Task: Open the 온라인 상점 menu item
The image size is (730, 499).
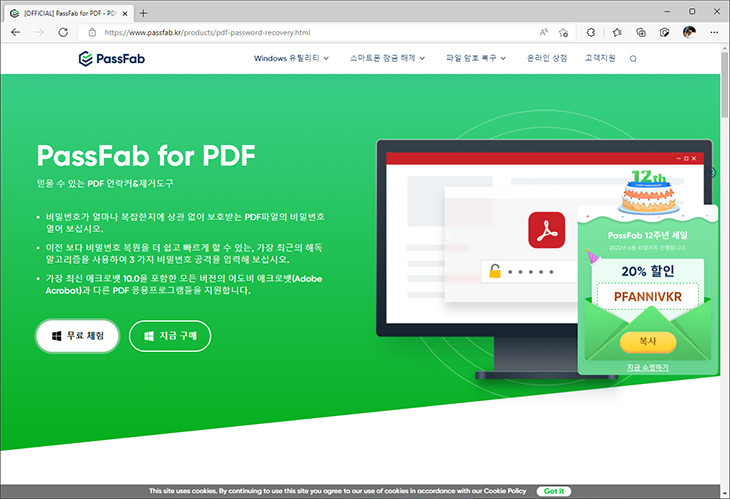Action: [x=547, y=58]
